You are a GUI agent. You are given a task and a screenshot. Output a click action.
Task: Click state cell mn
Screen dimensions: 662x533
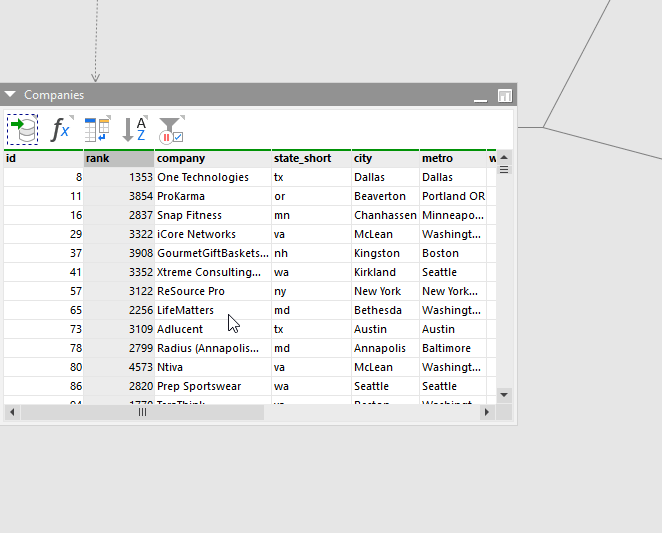[311, 215]
